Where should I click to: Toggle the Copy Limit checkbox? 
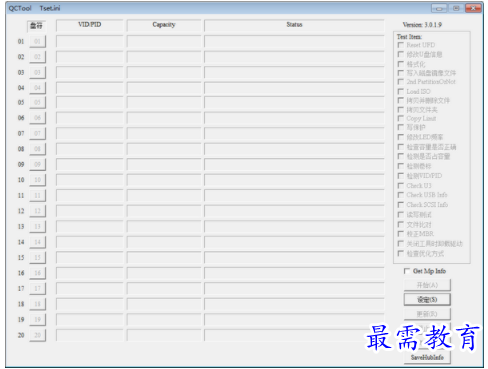[x=401, y=118]
